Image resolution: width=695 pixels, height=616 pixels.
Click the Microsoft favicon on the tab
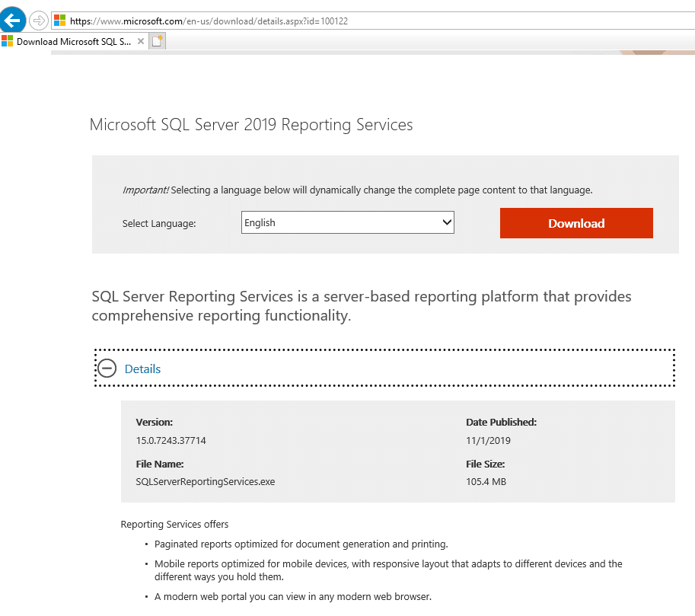point(8,41)
